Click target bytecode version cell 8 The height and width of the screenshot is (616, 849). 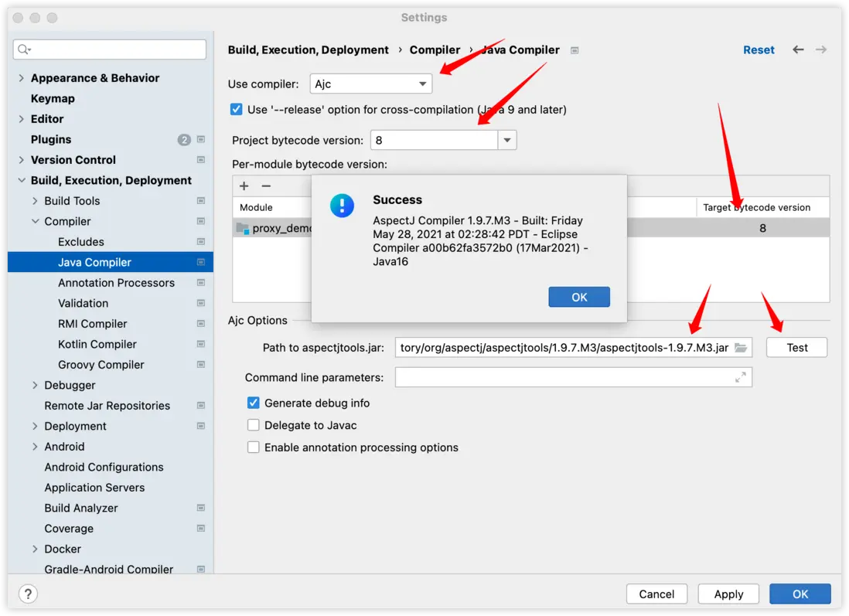(x=762, y=229)
